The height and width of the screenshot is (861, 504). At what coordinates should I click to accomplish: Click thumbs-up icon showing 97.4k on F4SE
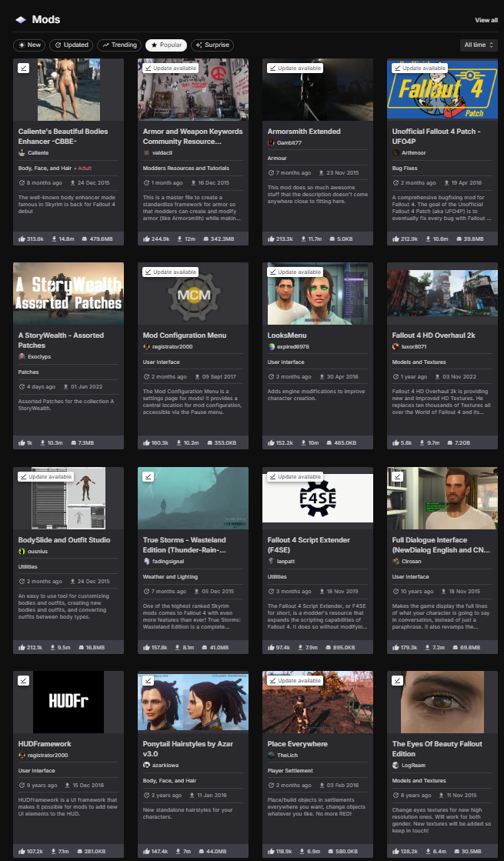[271, 647]
